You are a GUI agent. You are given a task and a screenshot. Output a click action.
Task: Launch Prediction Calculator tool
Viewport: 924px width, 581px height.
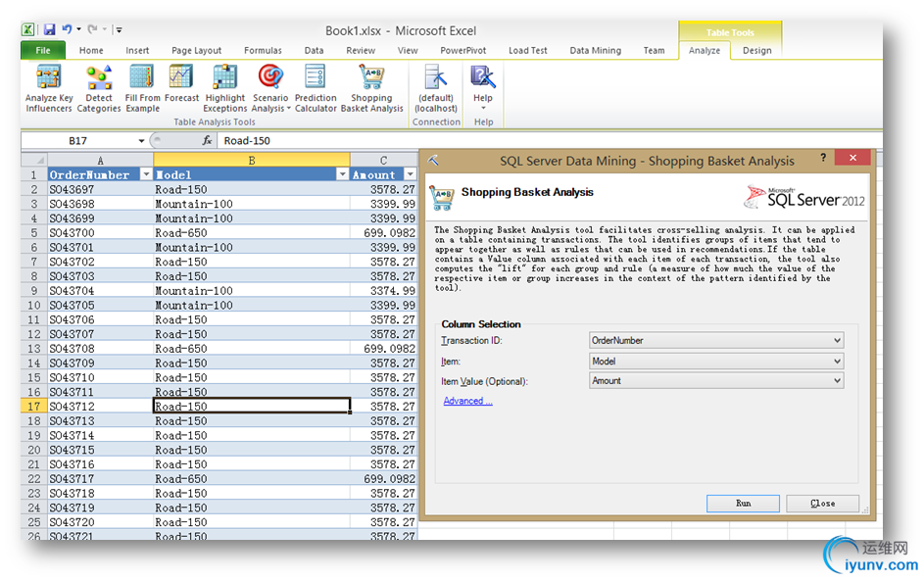click(316, 88)
